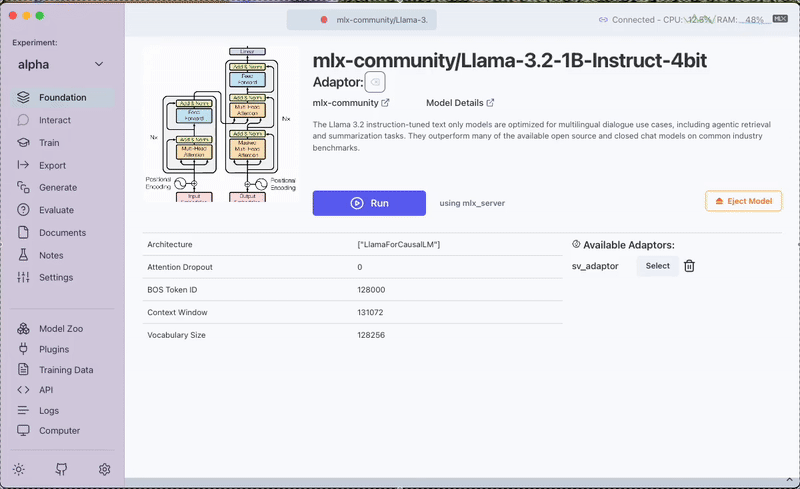Toggle light/dark theme with sun icon
Viewport: 800px width, 489px height.
(x=19, y=469)
